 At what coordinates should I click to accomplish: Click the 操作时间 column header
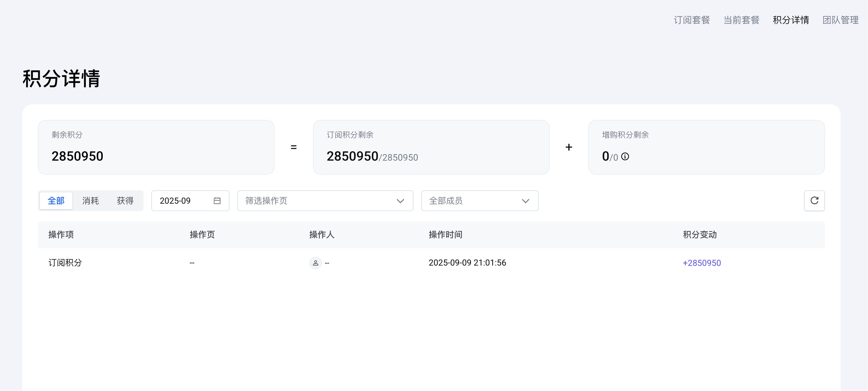[x=445, y=235]
